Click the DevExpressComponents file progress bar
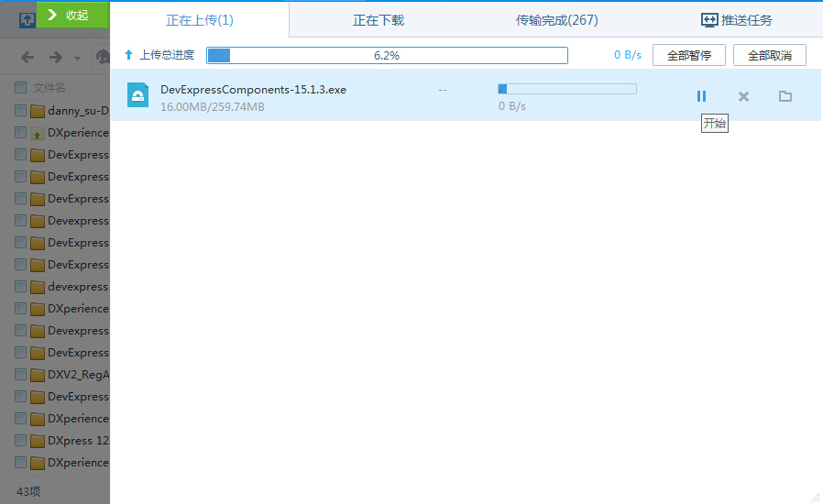 (x=567, y=89)
